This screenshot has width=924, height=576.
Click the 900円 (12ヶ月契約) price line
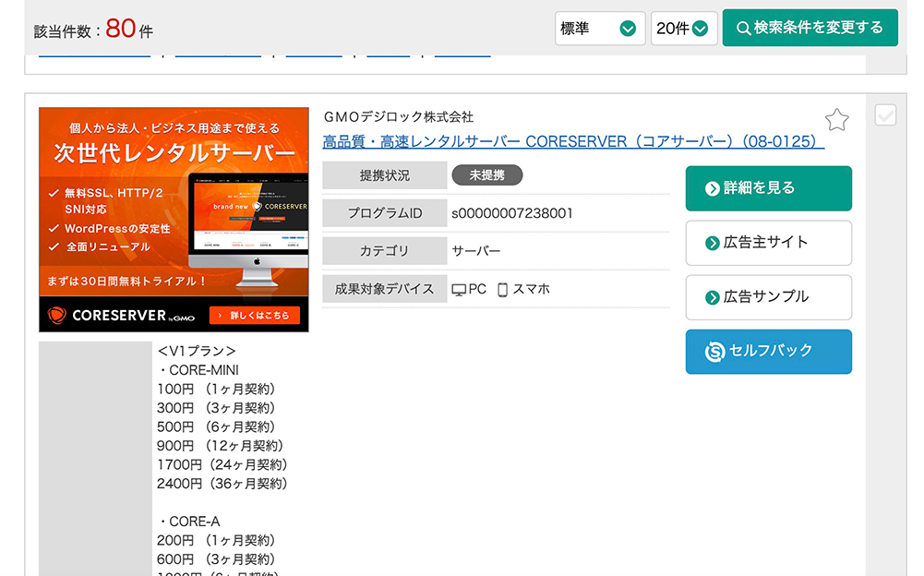point(221,446)
